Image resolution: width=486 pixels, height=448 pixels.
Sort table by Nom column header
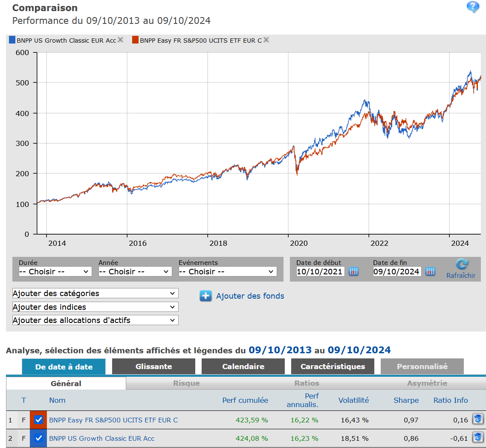click(58, 400)
